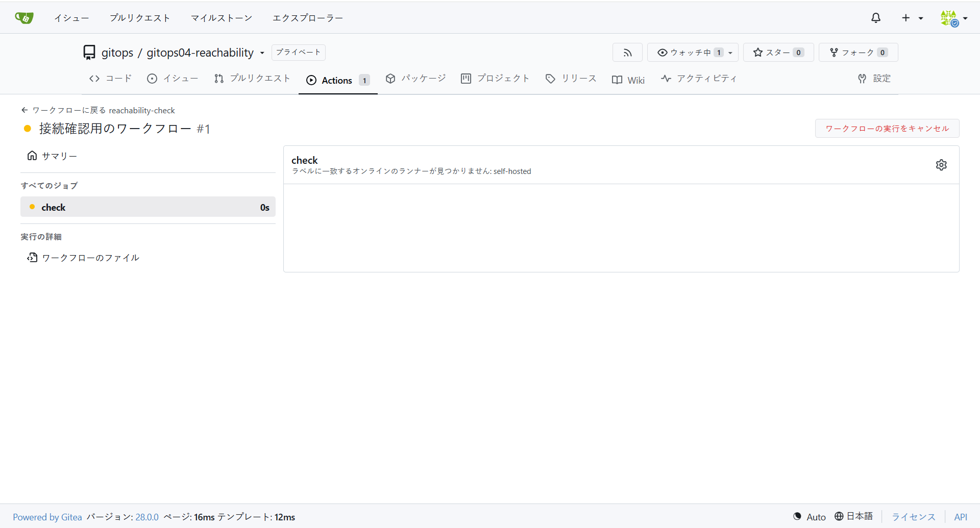Open the user avatar menu

click(x=953, y=18)
